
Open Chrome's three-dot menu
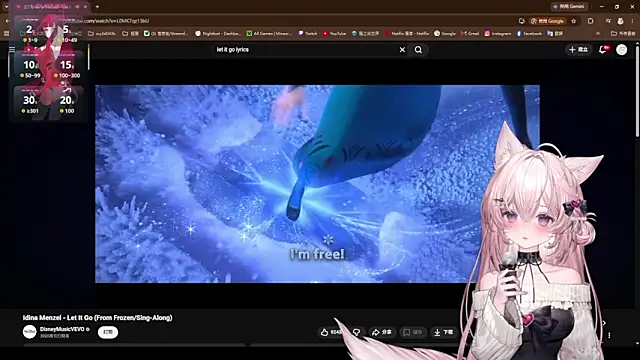click(x=632, y=21)
